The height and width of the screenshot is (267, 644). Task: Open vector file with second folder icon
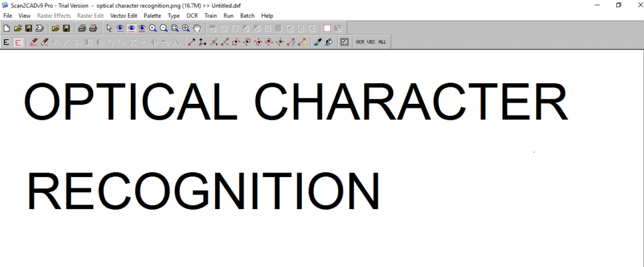(x=55, y=28)
